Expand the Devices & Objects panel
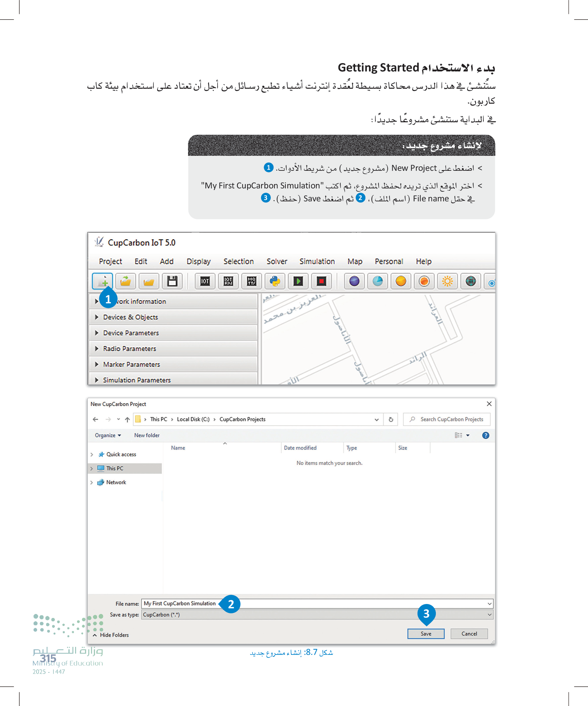This screenshot has width=588, height=706. point(131,317)
